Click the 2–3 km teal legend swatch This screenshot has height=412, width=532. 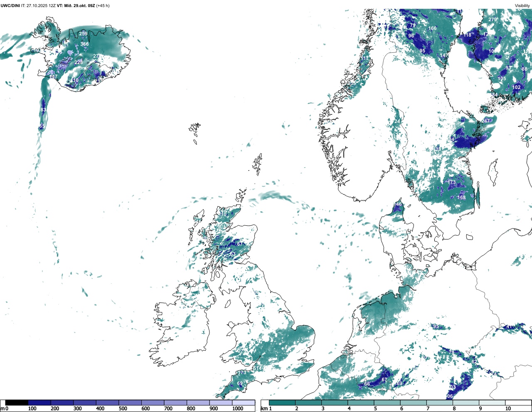coord(308,402)
